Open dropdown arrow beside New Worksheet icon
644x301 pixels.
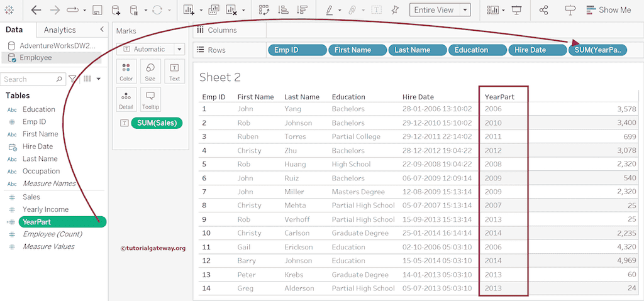pos(201,10)
